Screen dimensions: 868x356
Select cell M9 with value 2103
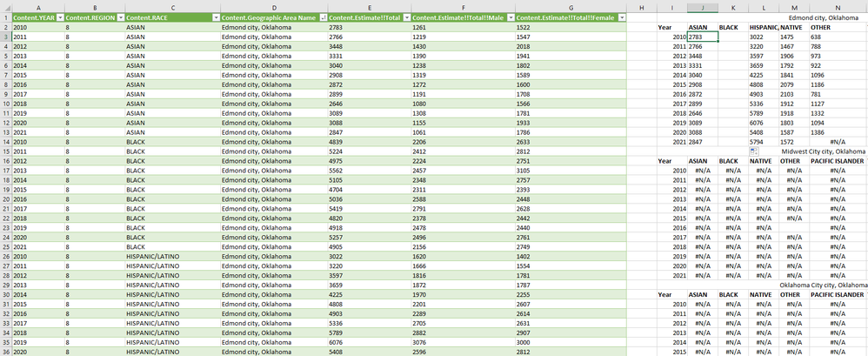point(794,94)
